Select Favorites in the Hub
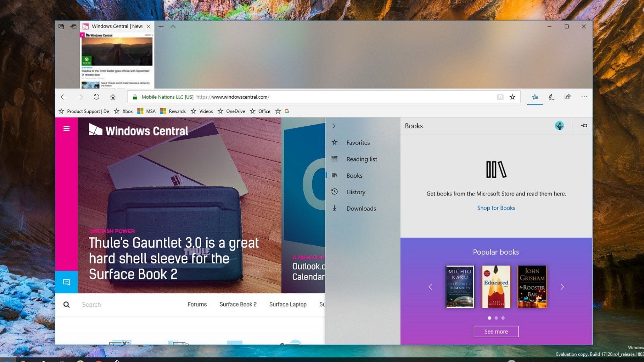Viewport: 644px width, 362px height. [x=363, y=142]
